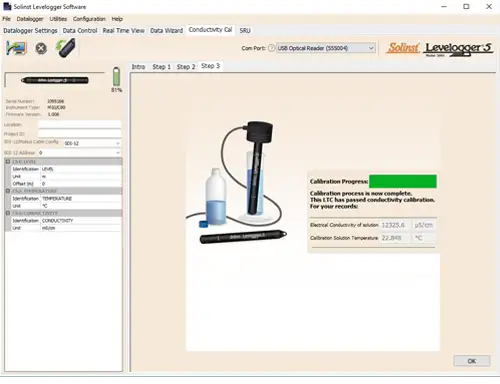Switch to the SRU tab
Image resolution: width=500 pixels, height=384 pixels.
(x=245, y=31)
